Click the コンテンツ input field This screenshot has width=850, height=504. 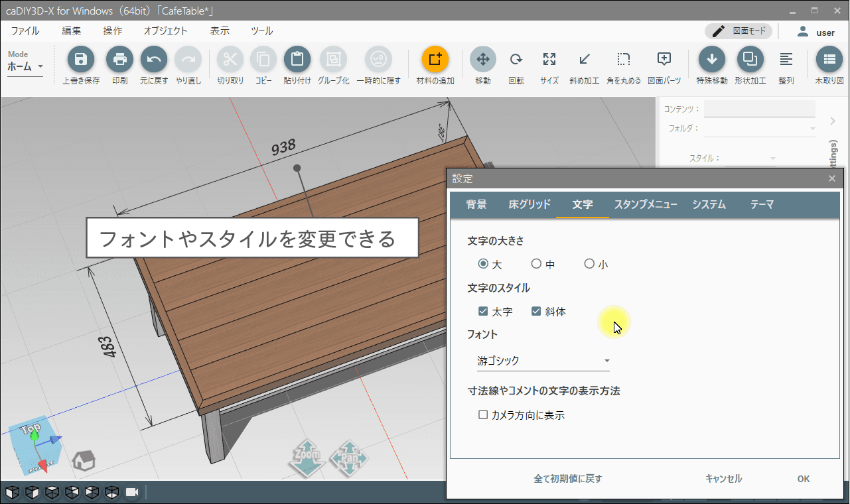click(x=760, y=109)
